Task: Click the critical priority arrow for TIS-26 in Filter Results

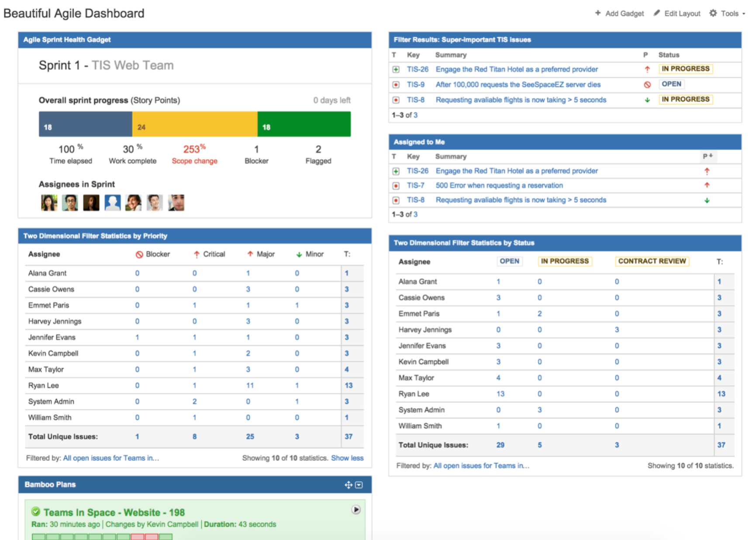Action: point(647,69)
